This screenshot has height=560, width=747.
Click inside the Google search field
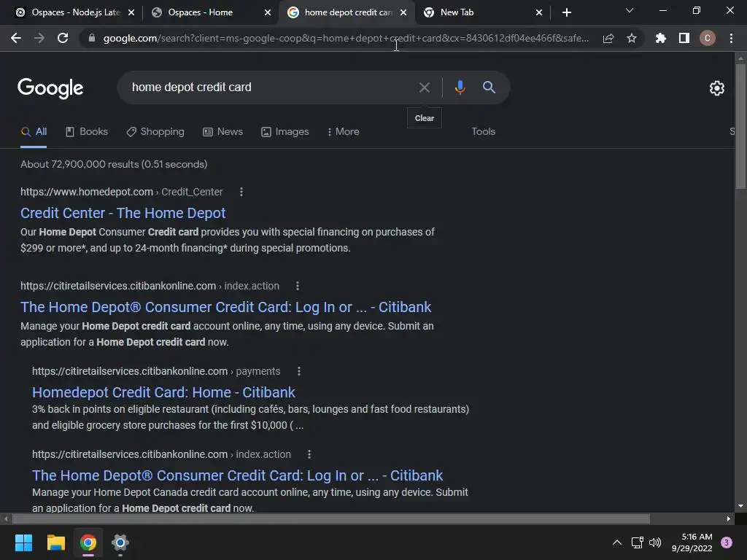coord(271,87)
